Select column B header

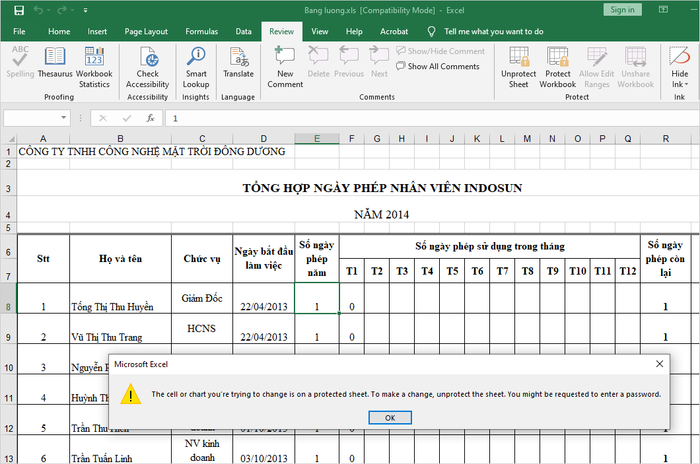pyautogui.click(x=120, y=138)
